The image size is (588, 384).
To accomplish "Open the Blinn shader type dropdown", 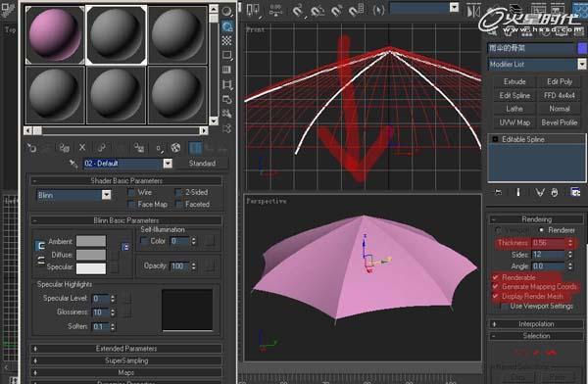I will (x=107, y=195).
